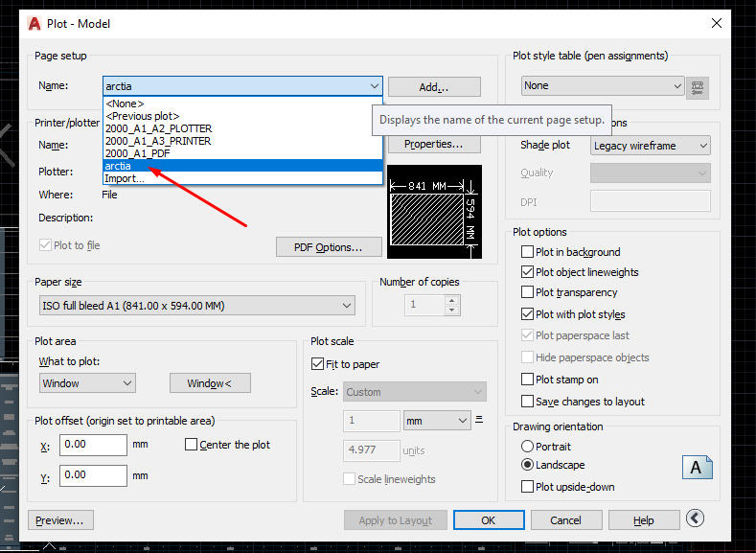Click the landscape orientation preview icon
756x553 pixels.
point(697,467)
